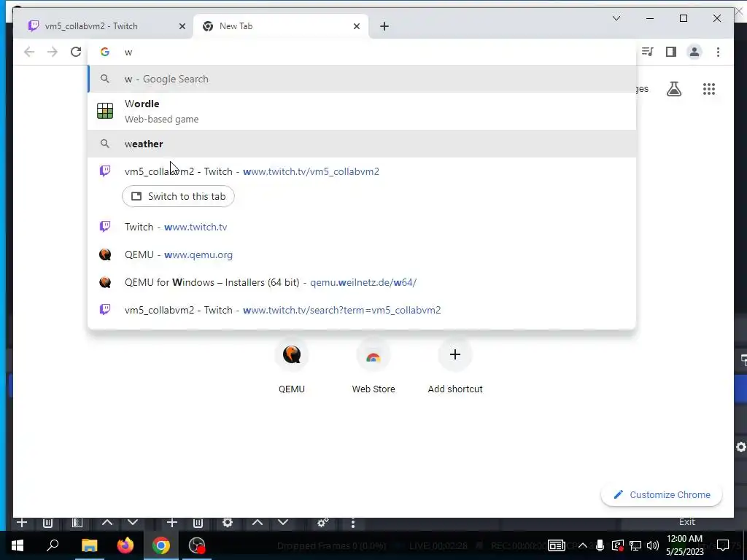Open OBS scene filters icon
Image resolution: width=747 pixels, height=560 pixels.
tap(77, 523)
